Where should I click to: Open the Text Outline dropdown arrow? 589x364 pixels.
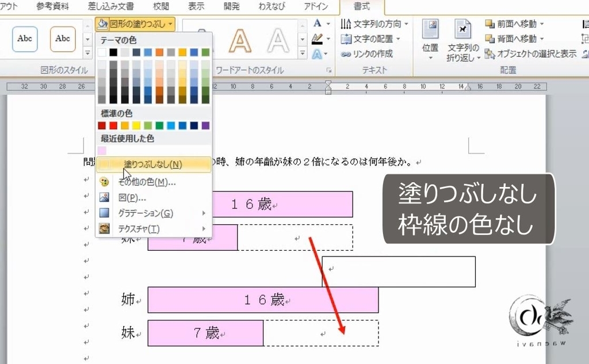tap(328, 39)
